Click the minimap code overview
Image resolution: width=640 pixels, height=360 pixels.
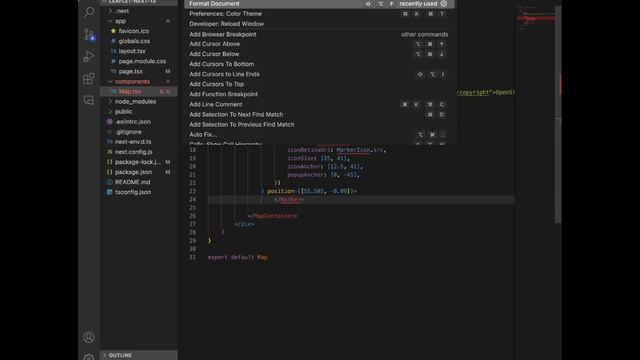click(x=536, y=18)
